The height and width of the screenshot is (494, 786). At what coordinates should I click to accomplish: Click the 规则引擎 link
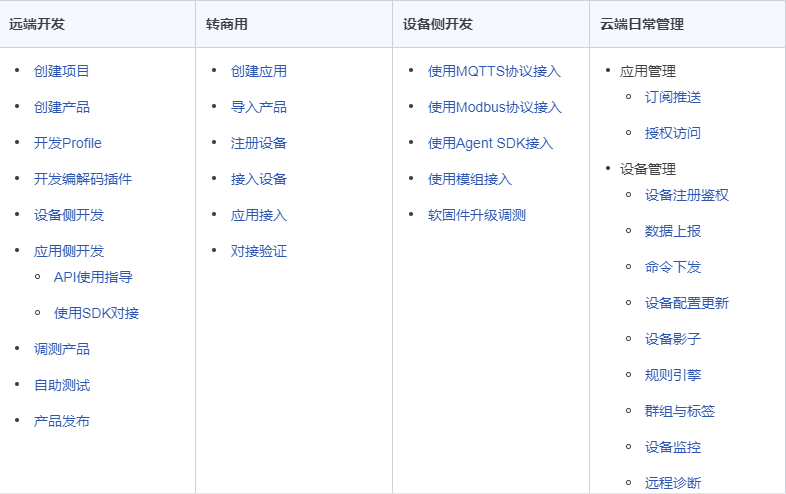673,375
